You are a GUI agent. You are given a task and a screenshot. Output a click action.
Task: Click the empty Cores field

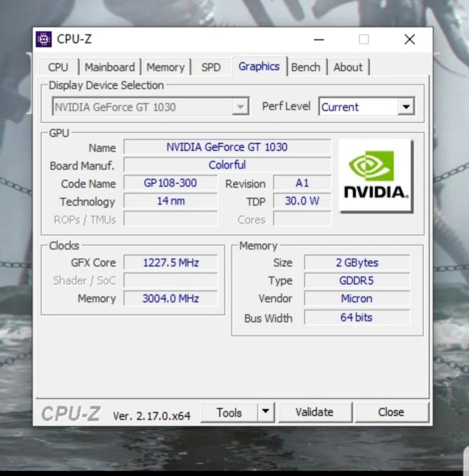point(302,219)
